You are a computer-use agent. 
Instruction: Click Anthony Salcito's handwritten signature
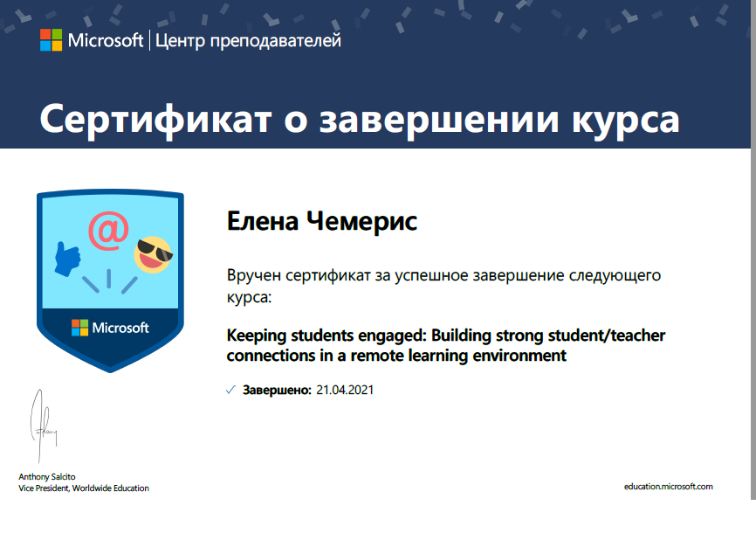coord(44,426)
